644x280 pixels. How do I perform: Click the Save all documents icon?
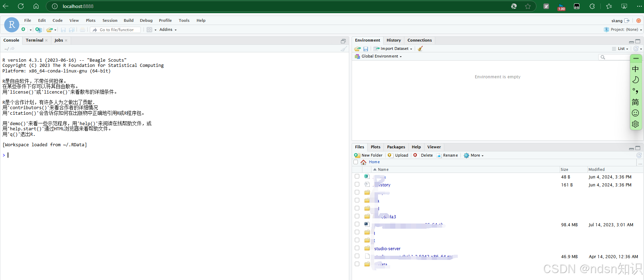pos(71,30)
